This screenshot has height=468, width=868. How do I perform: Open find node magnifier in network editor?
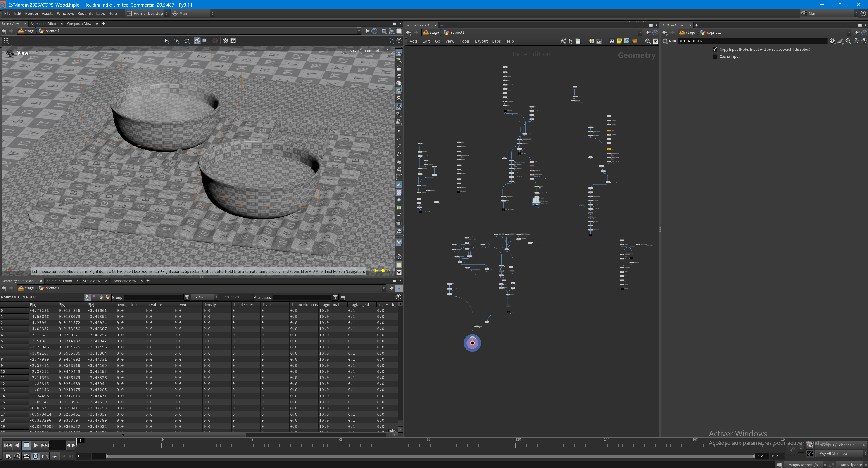pos(648,41)
